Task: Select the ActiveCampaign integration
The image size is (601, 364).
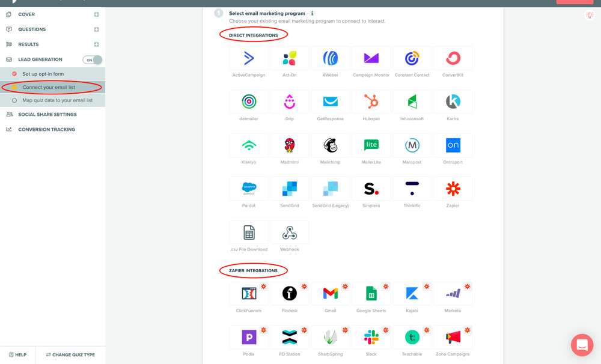Action: coord(249,58)
